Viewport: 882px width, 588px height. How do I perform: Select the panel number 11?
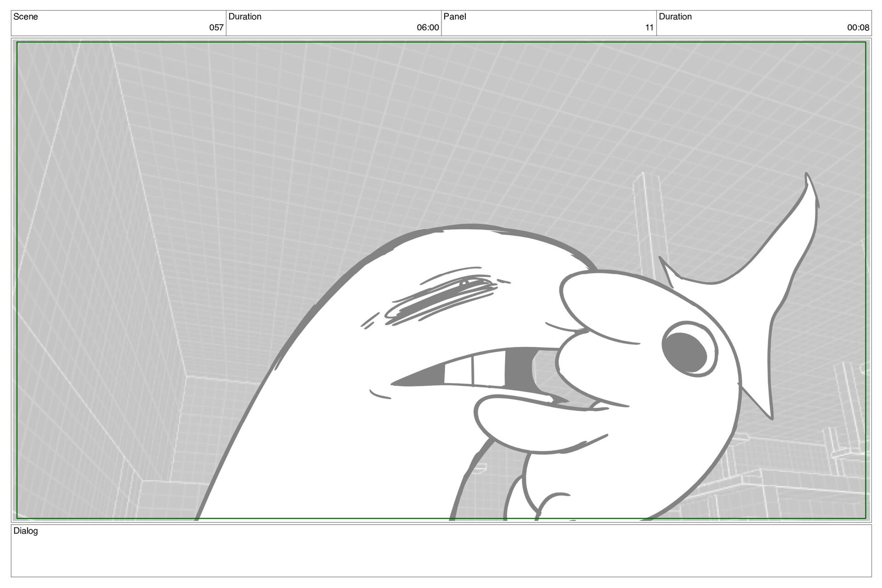(649, 28)
